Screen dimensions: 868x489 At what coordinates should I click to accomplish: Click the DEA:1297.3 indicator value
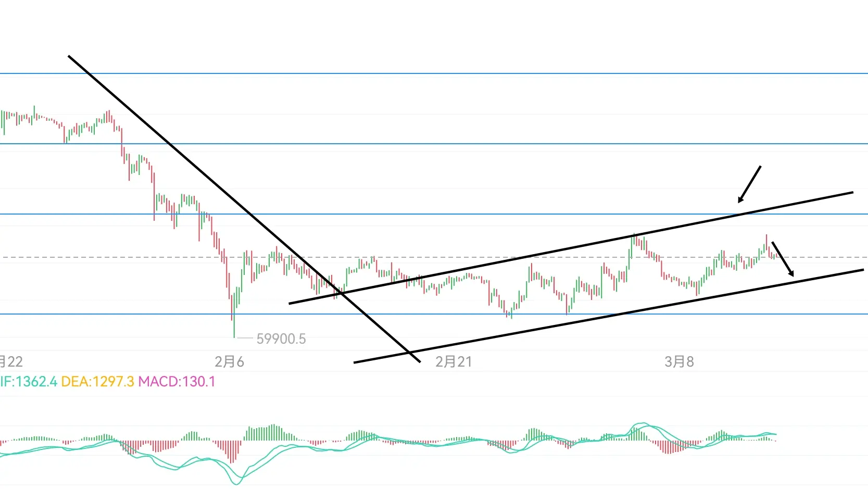pyautogui.click(x=97, y=382)
